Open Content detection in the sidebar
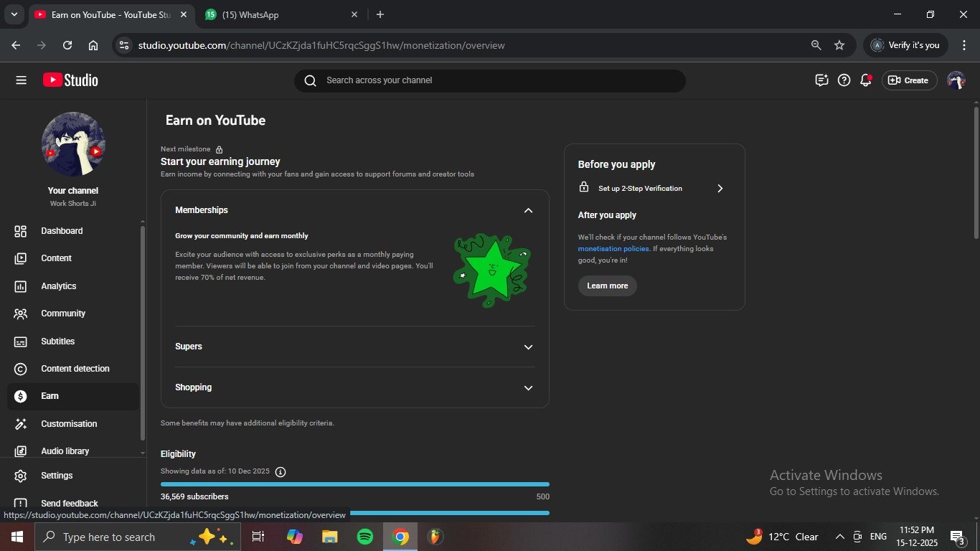 click(x=75, y=369)
